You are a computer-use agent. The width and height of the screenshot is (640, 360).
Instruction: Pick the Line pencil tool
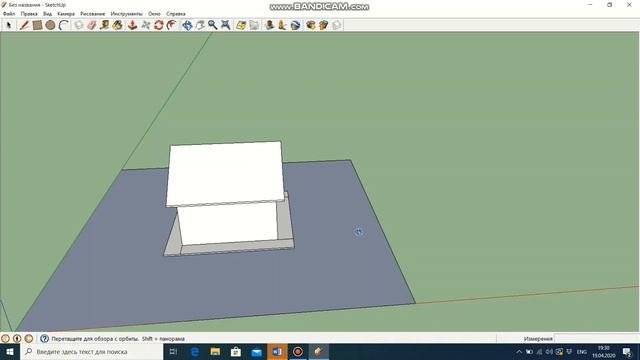click(x=24, y=25)
